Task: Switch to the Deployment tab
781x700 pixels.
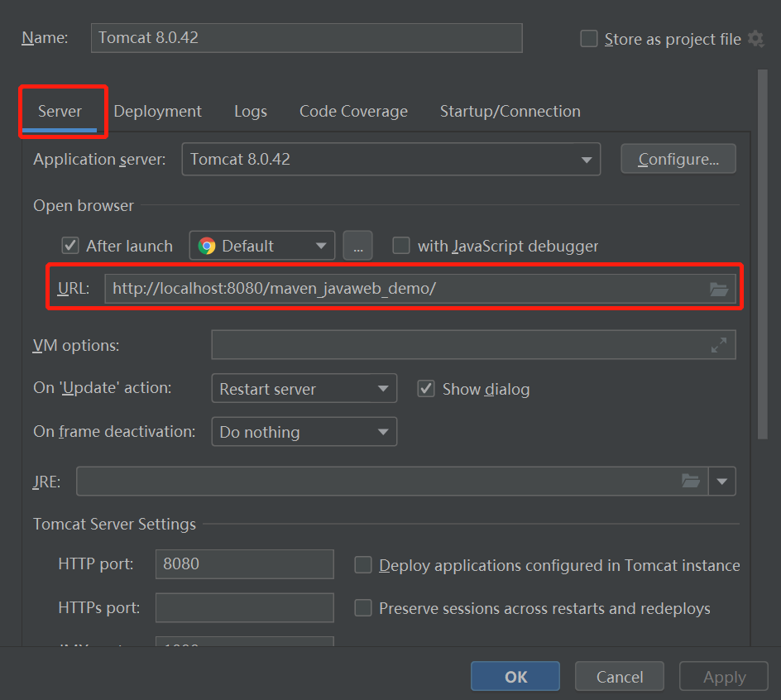Action: [157, 111]
